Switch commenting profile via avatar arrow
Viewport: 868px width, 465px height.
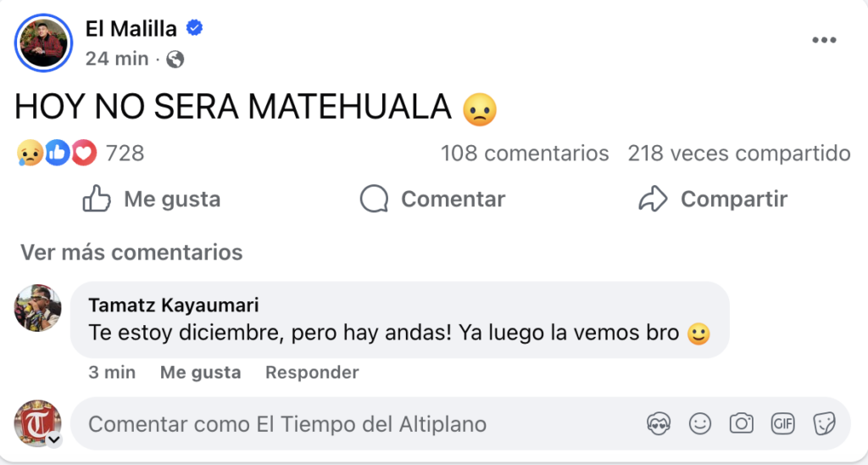(54, 440)
